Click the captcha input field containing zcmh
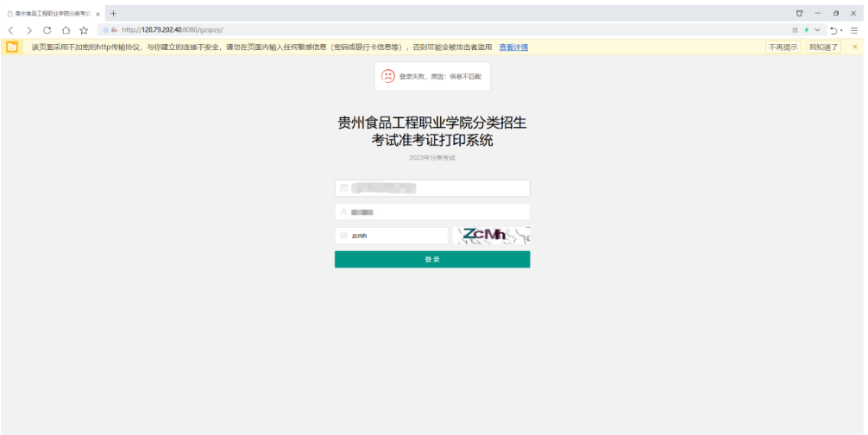Image resolution: width=868 pixels, height=435 pixels. tap(392, 236)
